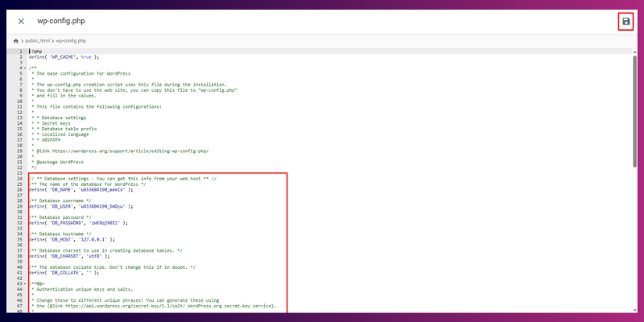Click '* * Secret keys' comment line
The image size is (644, 322).
click(x=51, y=123)
